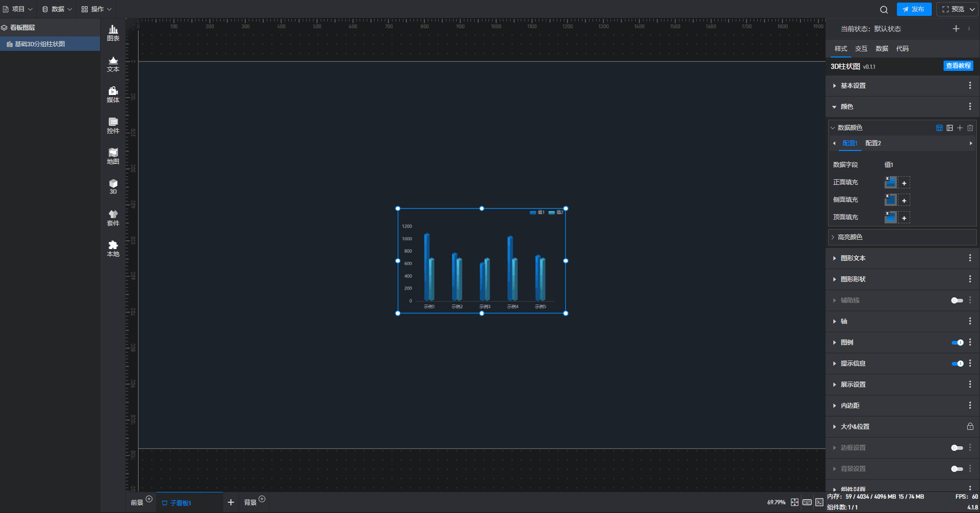Click the 正面填充 color swatch
Image resolution: width=980 pixels, height=513 pixels.
pyautogui.click(x=890, y=183)
